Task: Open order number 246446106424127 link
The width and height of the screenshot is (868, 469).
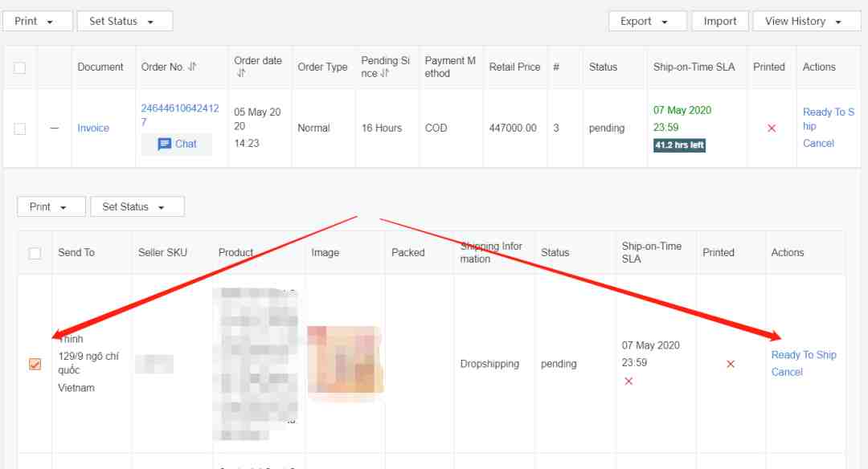Action: (180, 115)
